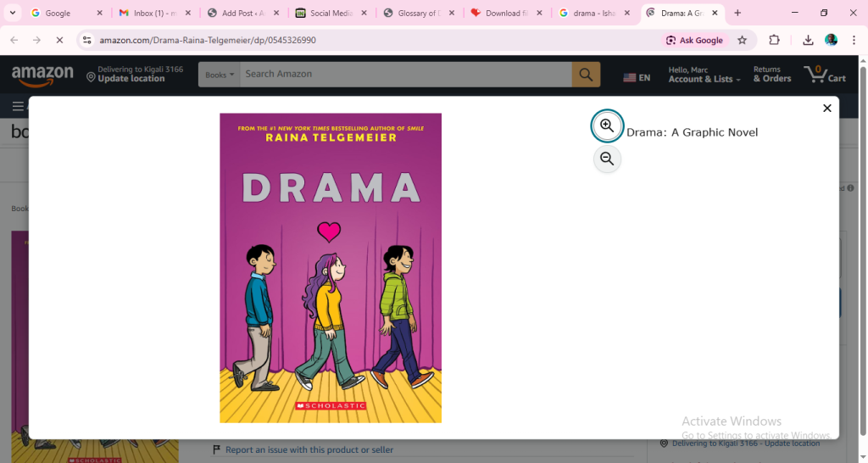868x463 pixels.
Task: Open the hamburger All menu
Action: [x=18, y=106]
